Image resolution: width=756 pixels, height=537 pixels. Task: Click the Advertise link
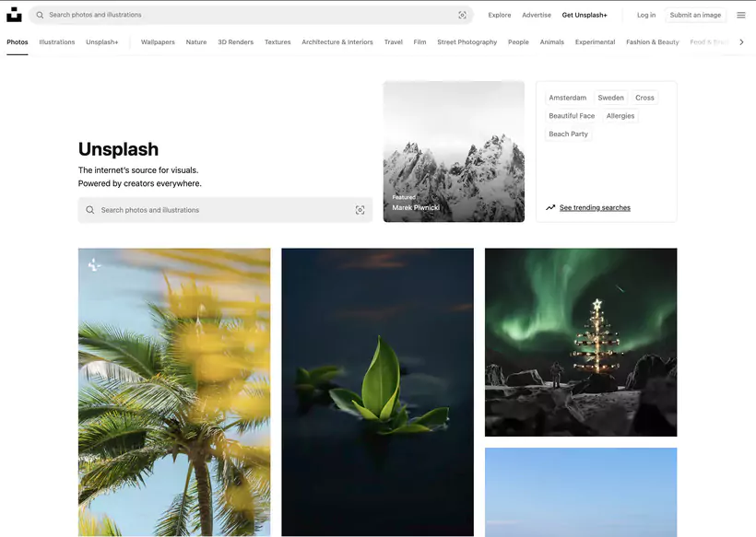click(x=537, y=15)
